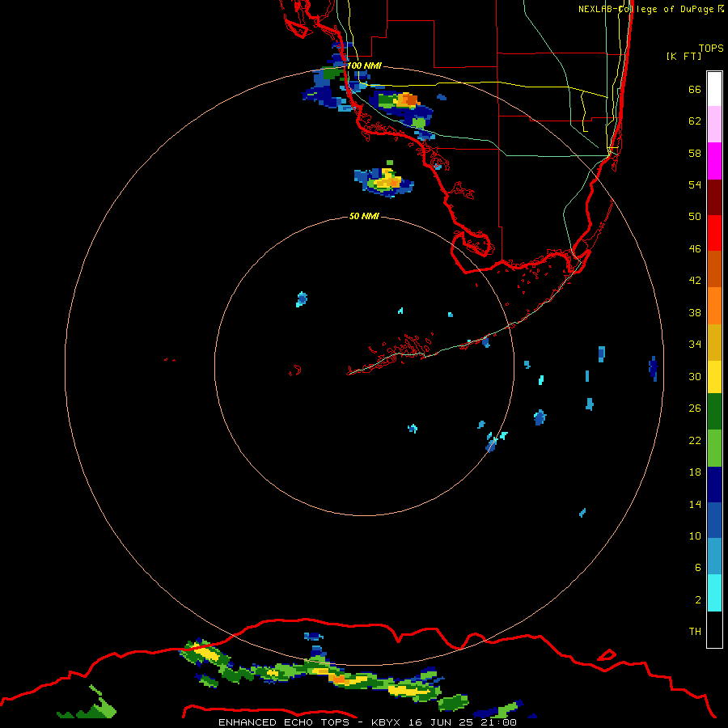728x728 pixels.
Task: Click the 14 legend value
Action: [x=695, y=504]
